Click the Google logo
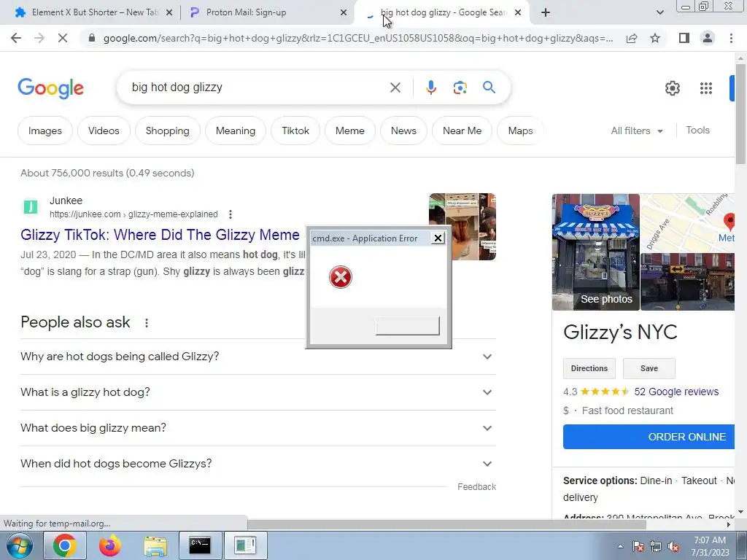 [50, 88]
